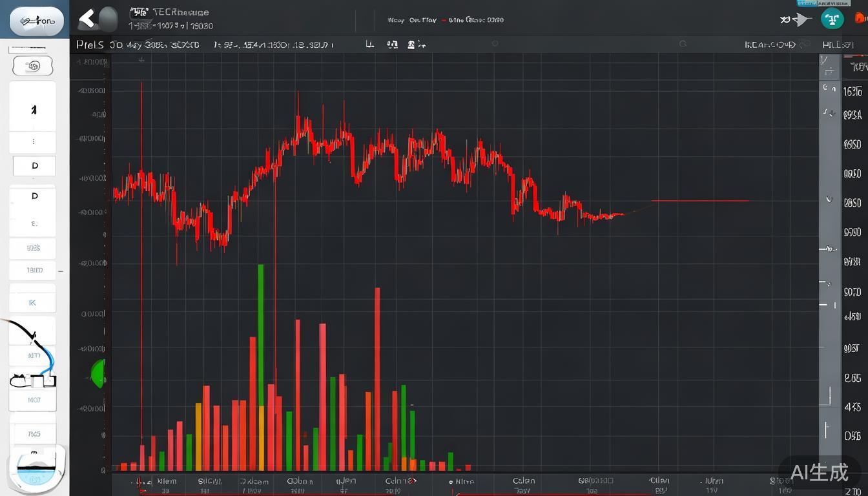Open the three-dot options in left sidebar
The image size is (868, 496).
tap(34, 141)
